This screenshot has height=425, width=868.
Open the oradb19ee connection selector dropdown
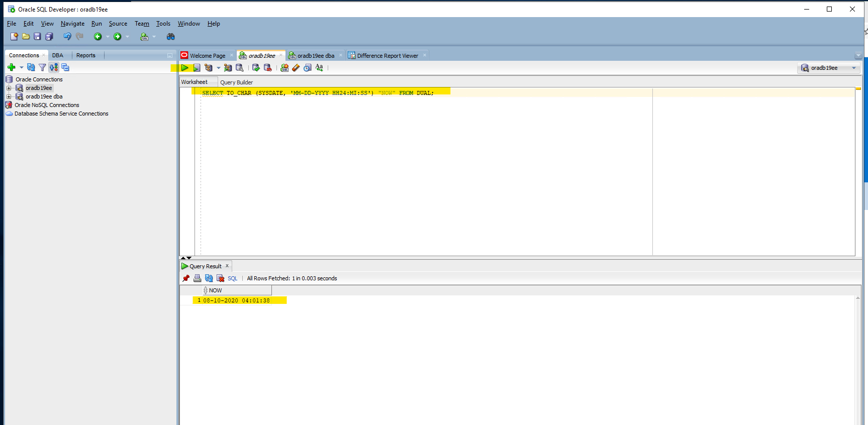point(854,68)
